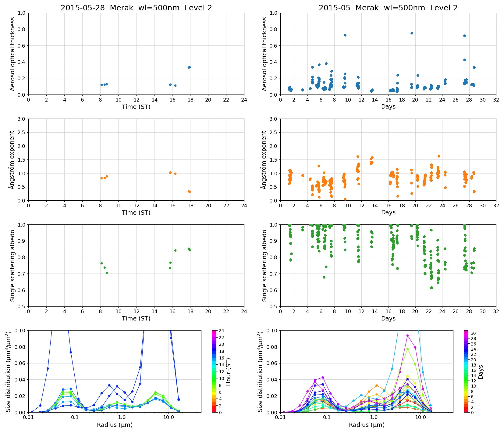Image resolution: width=504 pixels, height=433 pixels.
Task: Select daily albedo point at 16.3h near 0.84
Action: click(x=175, y=250)
